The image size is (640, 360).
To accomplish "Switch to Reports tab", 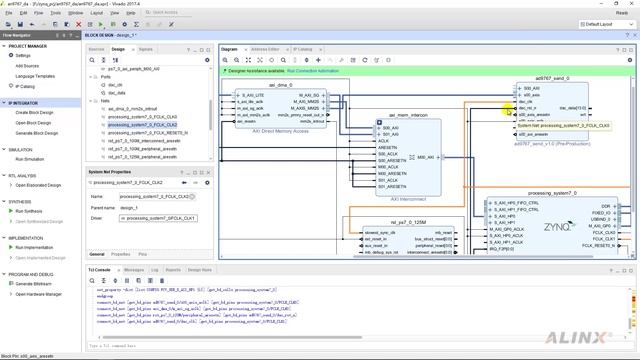I will (173, 270).
